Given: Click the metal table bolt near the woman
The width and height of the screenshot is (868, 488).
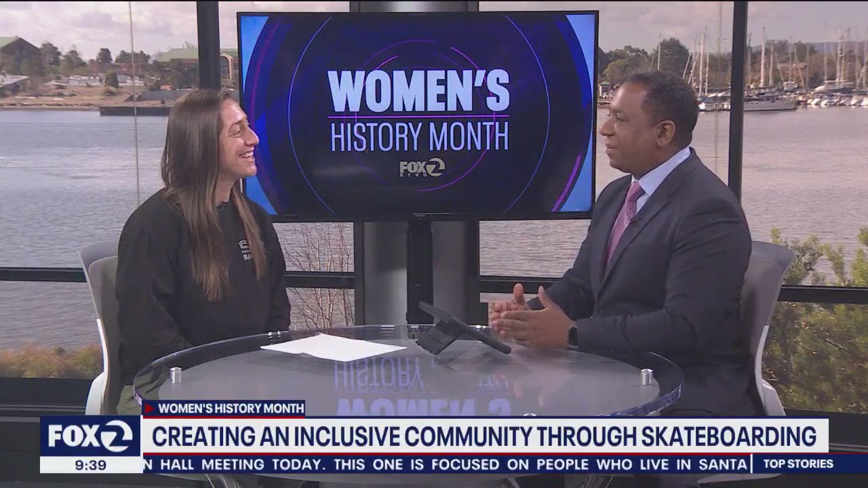Looking at the screenshot, I should tap(176, 375).
